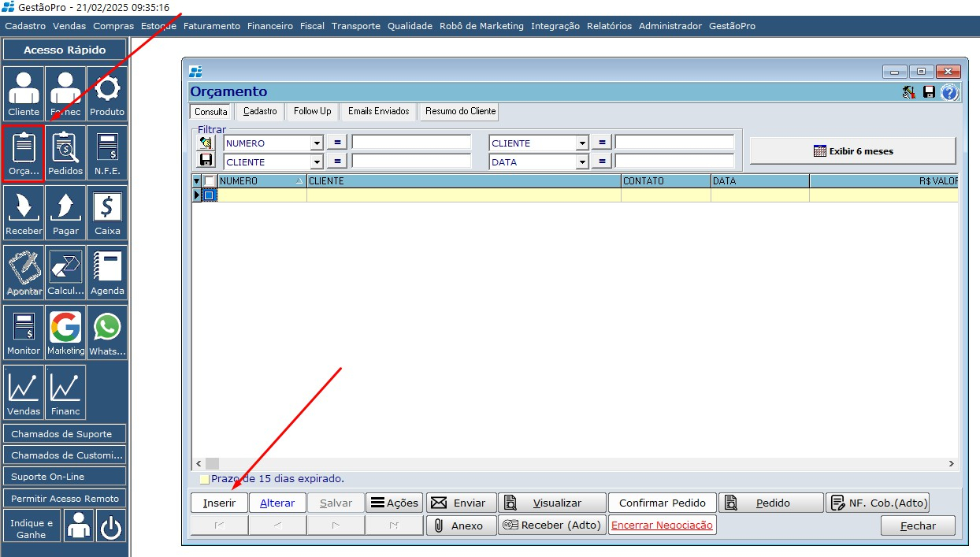Click the NUMERO filter value input field
980x557 pixels.
(x=411, y=143)
